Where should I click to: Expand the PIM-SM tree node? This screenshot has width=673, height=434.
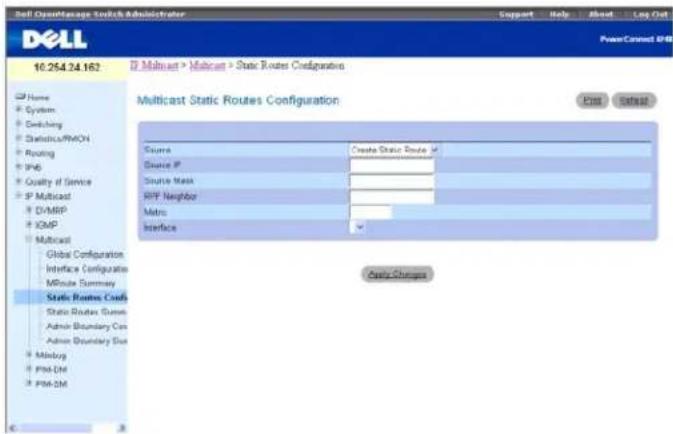[x=29, y=383]
